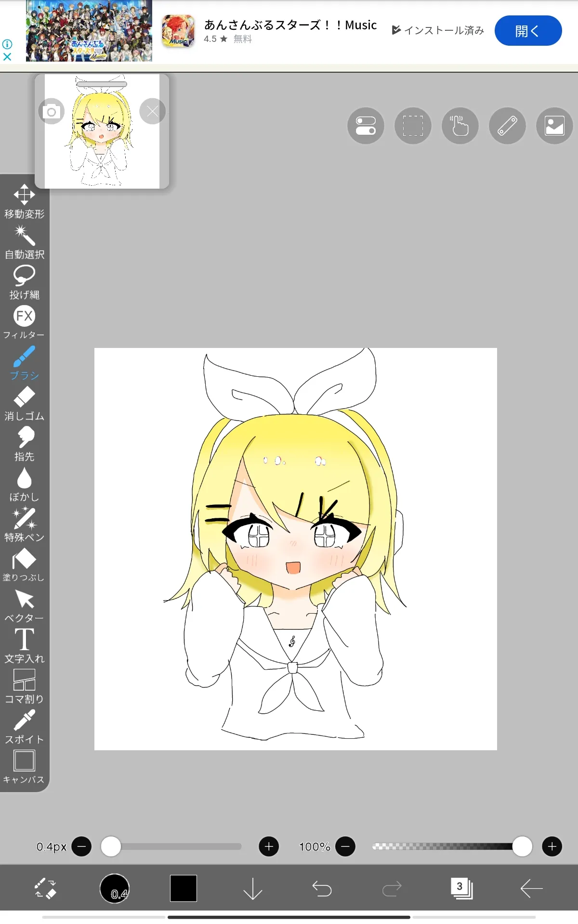
Task: Select the Lasso (投げ縄) tool
Action: pos(24,282)
